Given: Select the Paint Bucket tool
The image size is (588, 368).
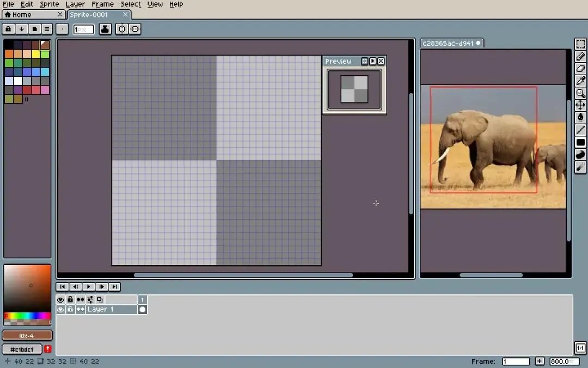Looking at the screenshot, I should pos(580,118).
